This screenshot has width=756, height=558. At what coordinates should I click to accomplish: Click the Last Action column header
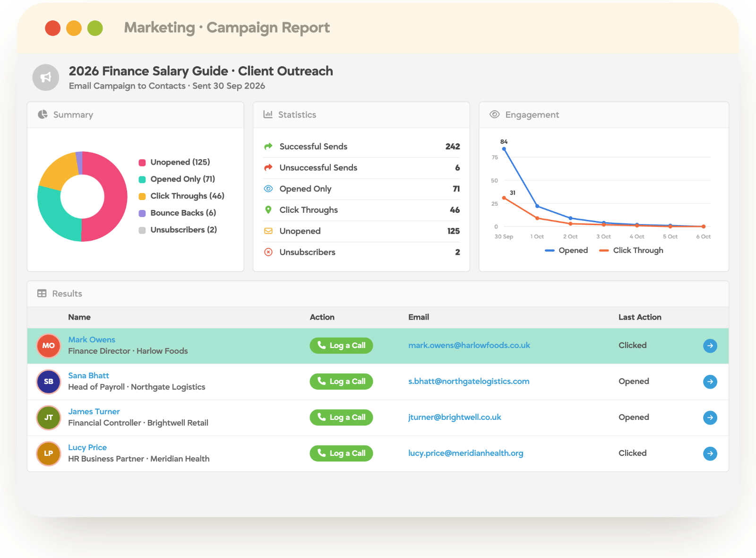(640, 317)
